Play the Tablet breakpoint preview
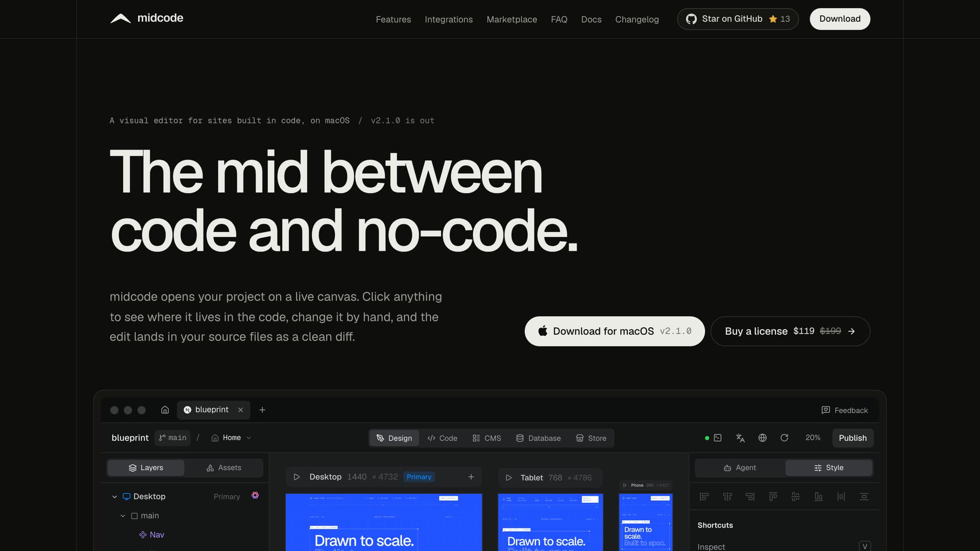This screenshot has height=551, width=980. [508, 478]
